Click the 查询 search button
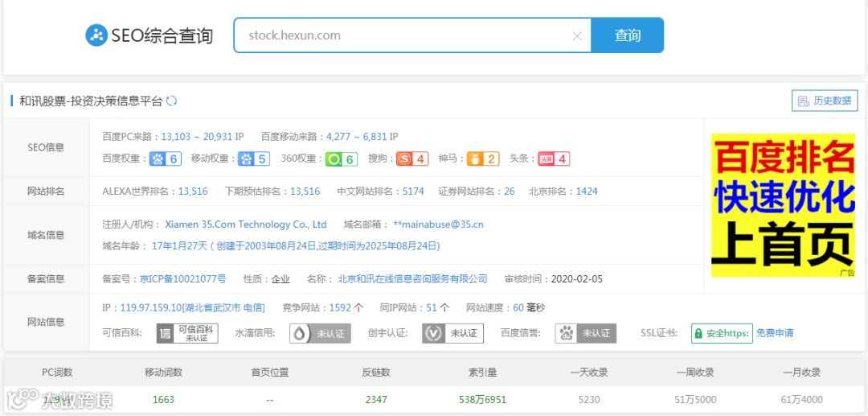Screen dimensions: 868x416 (627, 35)
